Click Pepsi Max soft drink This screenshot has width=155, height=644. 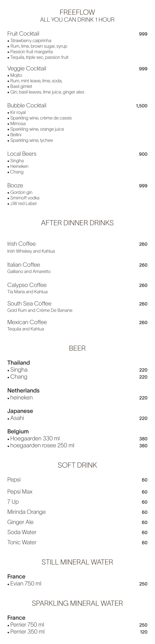tap(20, 492)
